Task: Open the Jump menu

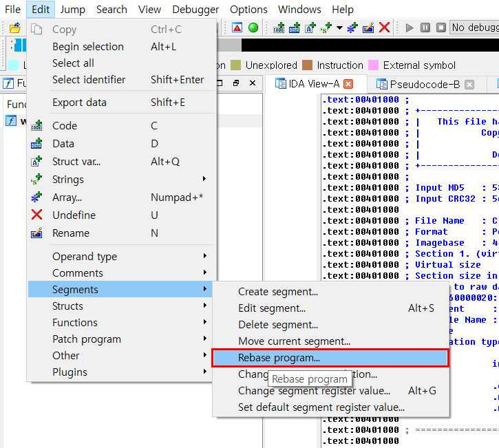Action: (x=72, y=10)
